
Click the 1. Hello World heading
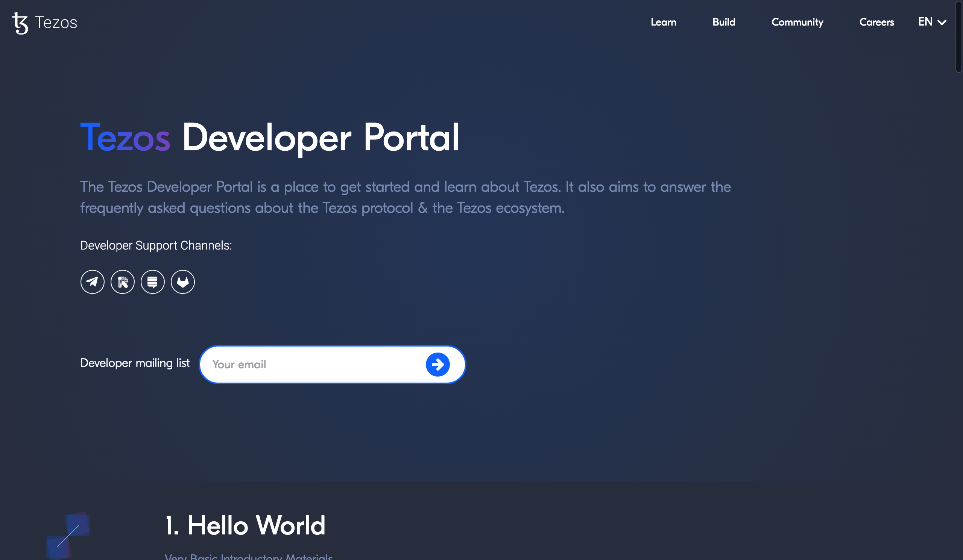pos(245,525)
